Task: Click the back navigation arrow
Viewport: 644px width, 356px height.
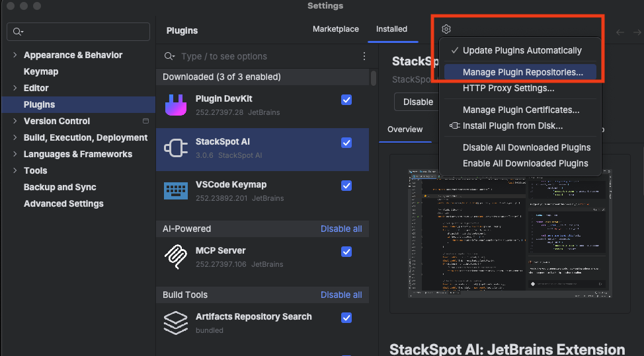Action: (620, 32)
